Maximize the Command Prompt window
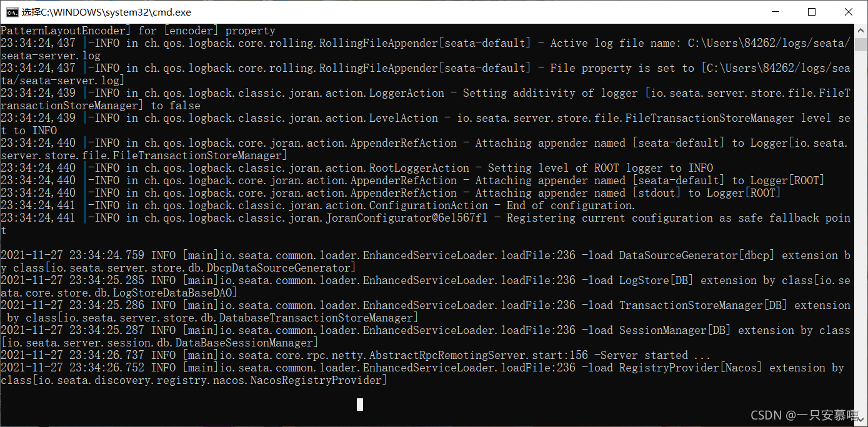868x427 pixels. [x=811, y=12]
